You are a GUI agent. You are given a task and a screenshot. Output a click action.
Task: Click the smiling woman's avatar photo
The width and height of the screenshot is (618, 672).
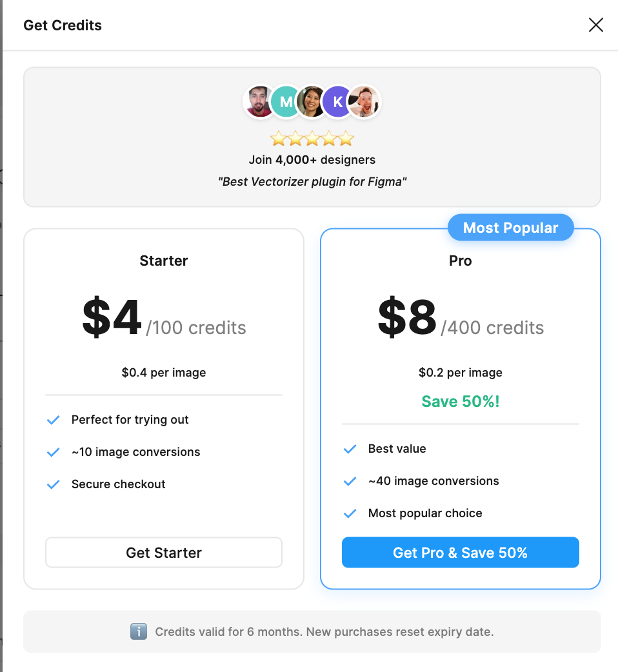pos(312,101)
